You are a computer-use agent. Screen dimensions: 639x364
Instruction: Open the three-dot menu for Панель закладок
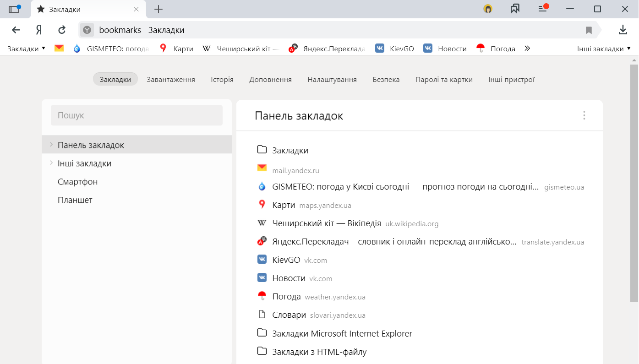pos(584,115)
